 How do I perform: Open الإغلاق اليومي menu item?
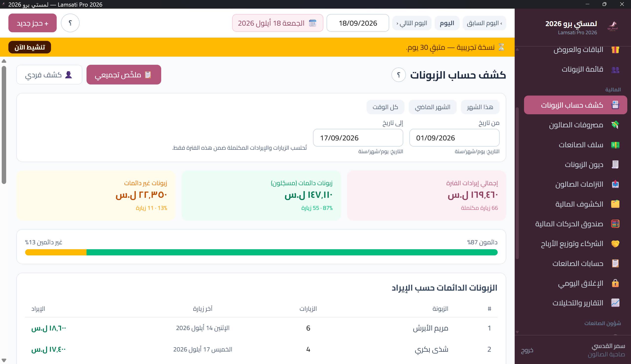pyautogui.click(x=576, y=283)
